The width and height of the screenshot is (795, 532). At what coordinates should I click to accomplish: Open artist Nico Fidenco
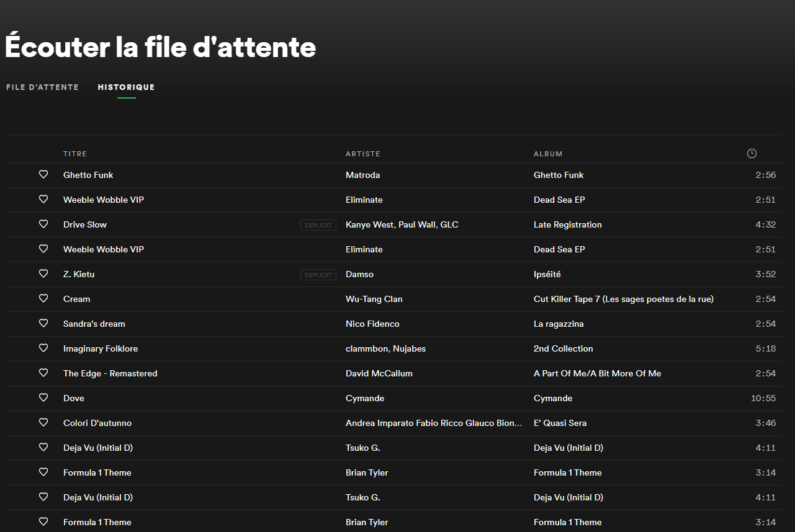pos(372,324)
